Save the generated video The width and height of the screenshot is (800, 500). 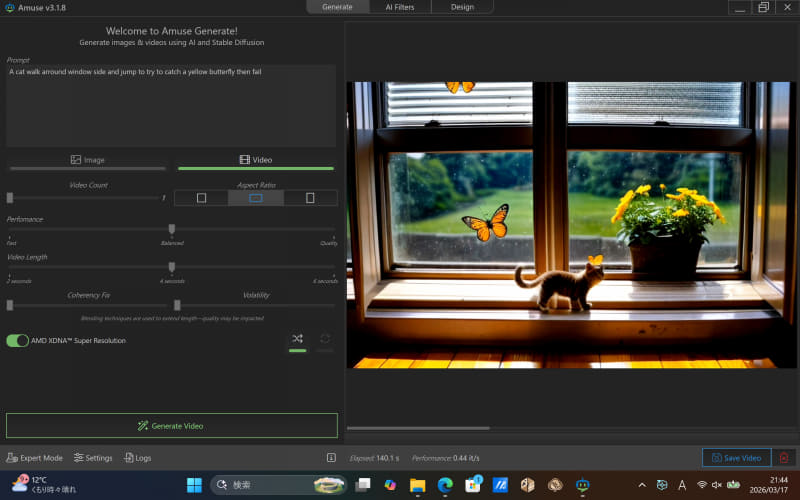[x=736, y=458]
